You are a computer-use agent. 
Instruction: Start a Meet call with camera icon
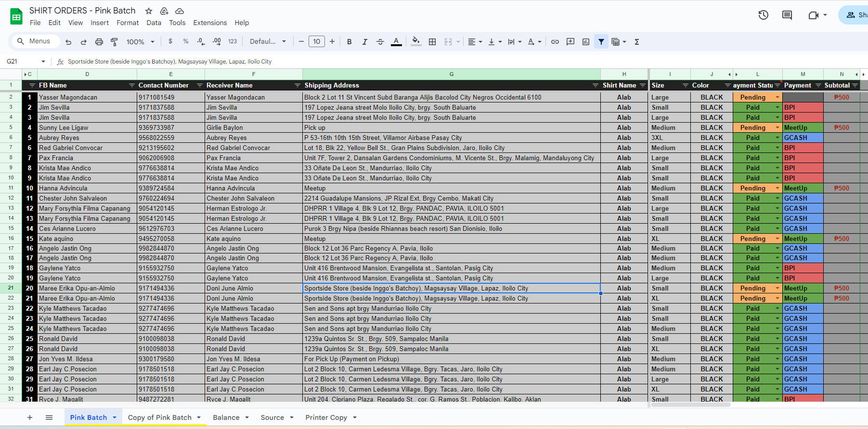point(813,15)
